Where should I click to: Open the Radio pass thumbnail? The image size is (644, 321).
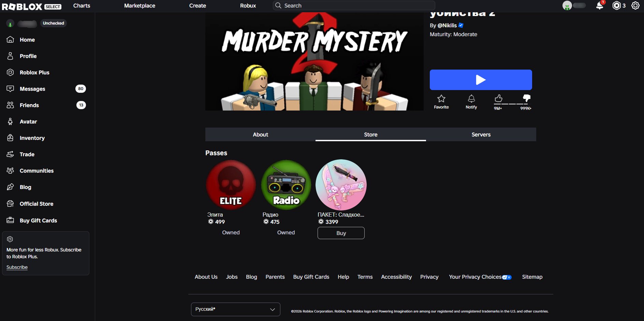click(286, 185)
